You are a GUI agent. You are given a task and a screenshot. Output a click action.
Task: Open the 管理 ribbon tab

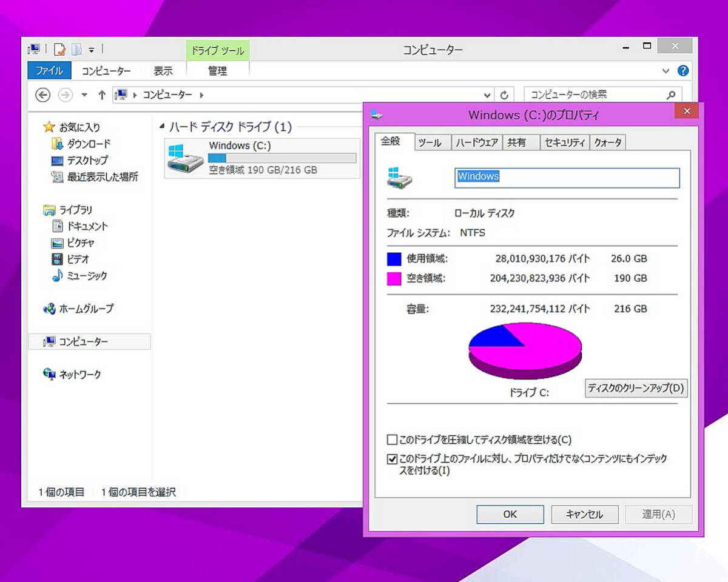218,71
